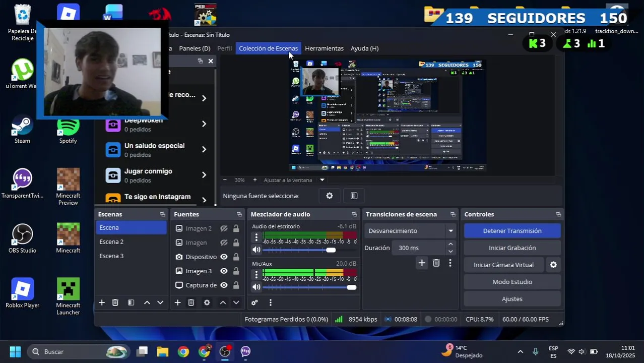Open virtual camera settings gear
The image size is (644, 363).
tap(553, 265)
